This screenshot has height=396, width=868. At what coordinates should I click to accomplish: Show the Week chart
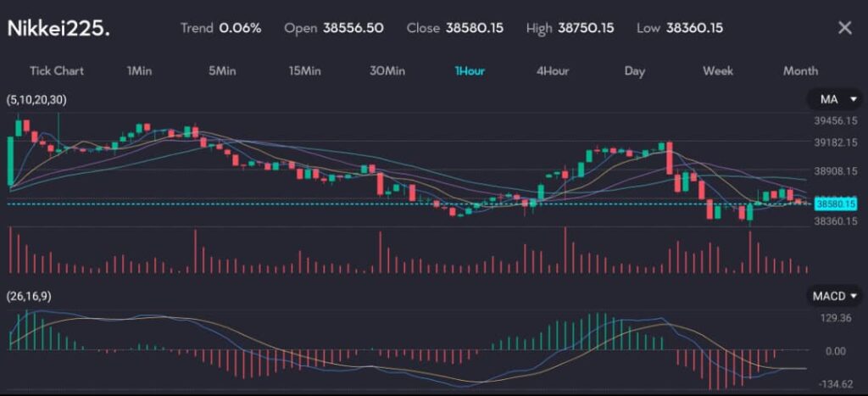718,70
